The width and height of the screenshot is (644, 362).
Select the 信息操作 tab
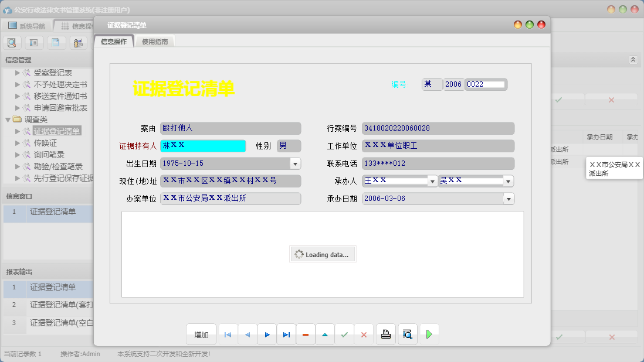(x=114, y=42)
